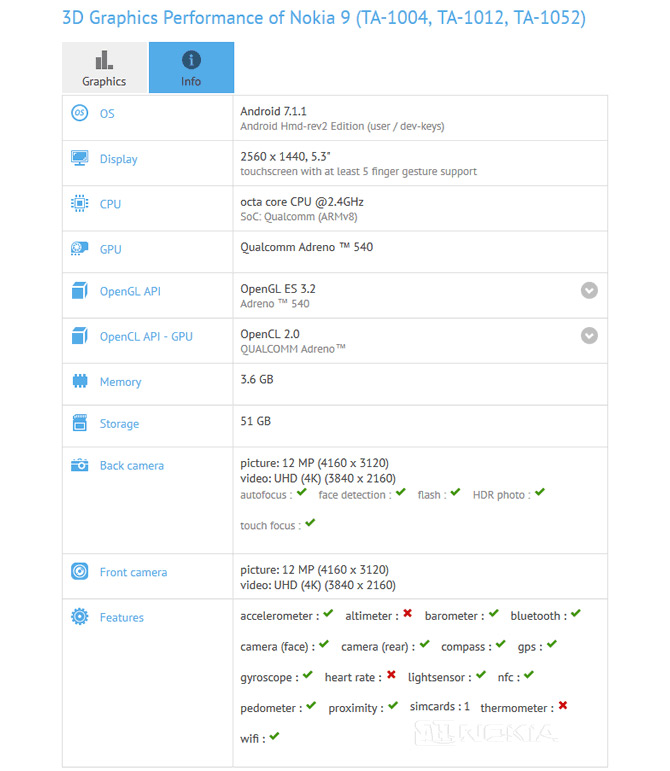
Task: Click 'Qualcomm Adreno ™ 540' GPU value
Action: point(307,247)
